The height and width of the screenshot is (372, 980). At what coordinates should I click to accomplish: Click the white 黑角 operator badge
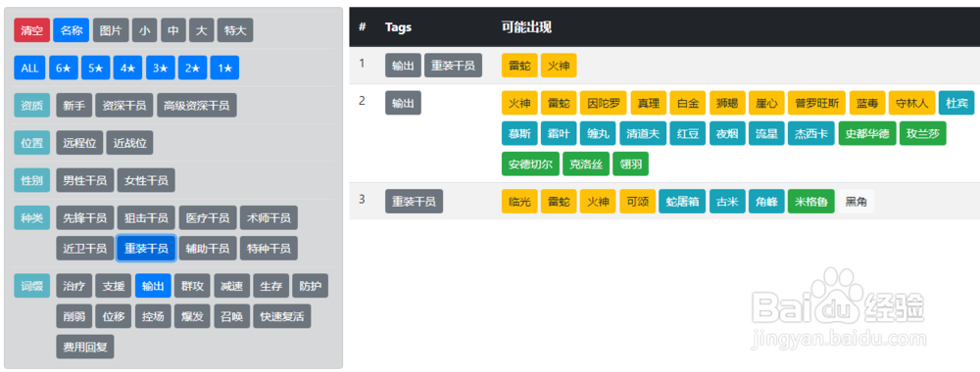coord(856,202)
